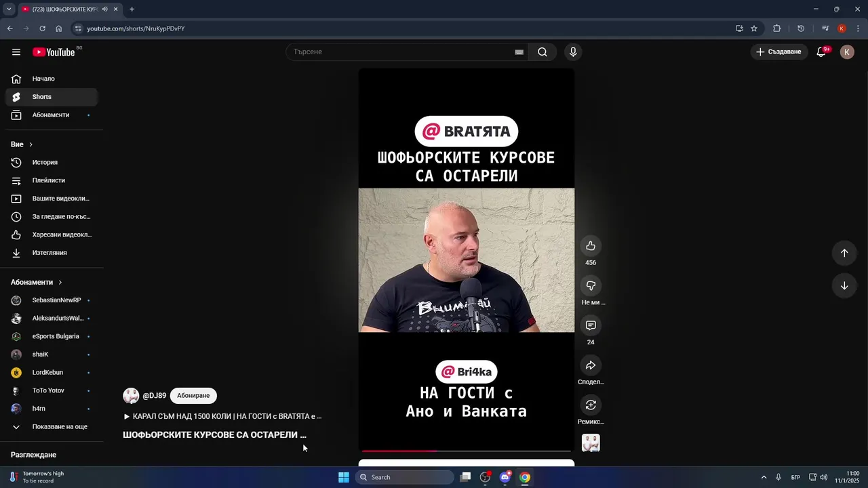868x488 pixels.
Task: Select 'Shorts' in the sidebar
Action: coord(52,97)
